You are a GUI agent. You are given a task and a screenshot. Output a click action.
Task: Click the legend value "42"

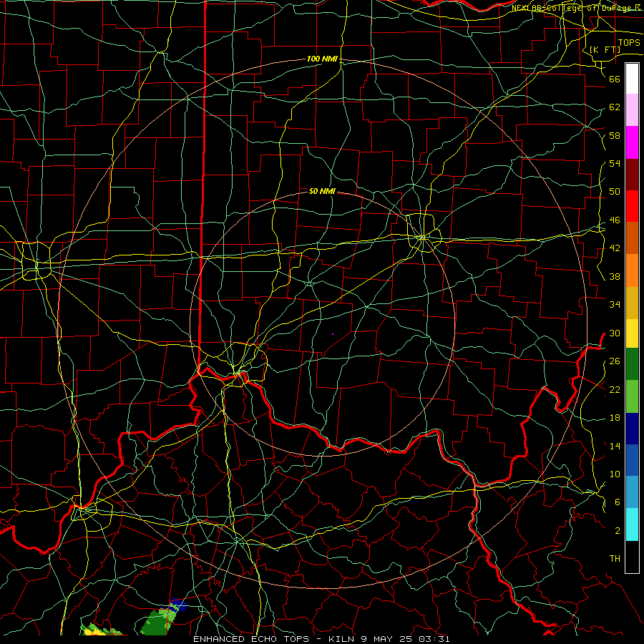point(615,248)
